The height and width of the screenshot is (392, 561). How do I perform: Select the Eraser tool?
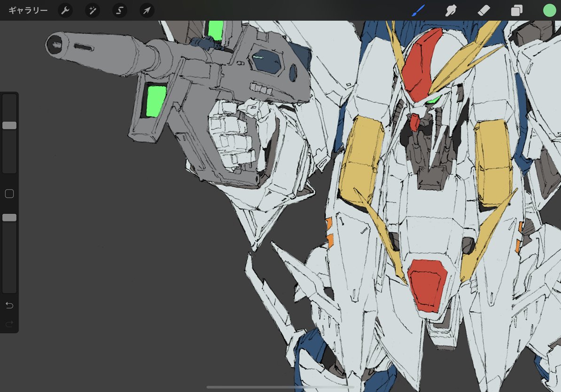pos(484,10)
